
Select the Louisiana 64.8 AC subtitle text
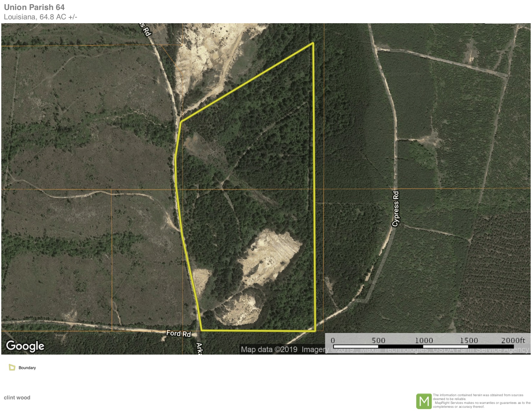40,17
